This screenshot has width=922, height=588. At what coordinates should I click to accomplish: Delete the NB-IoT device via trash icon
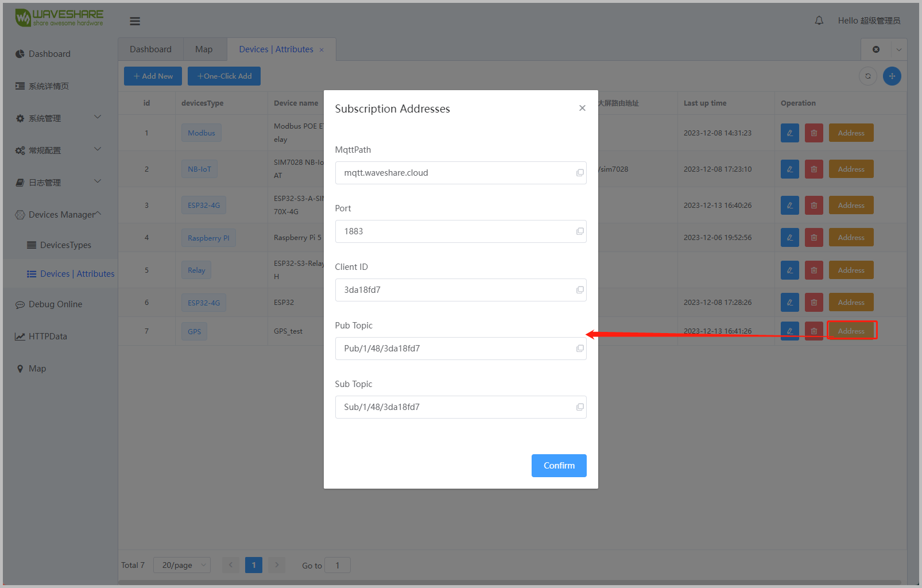pos(813,169)
